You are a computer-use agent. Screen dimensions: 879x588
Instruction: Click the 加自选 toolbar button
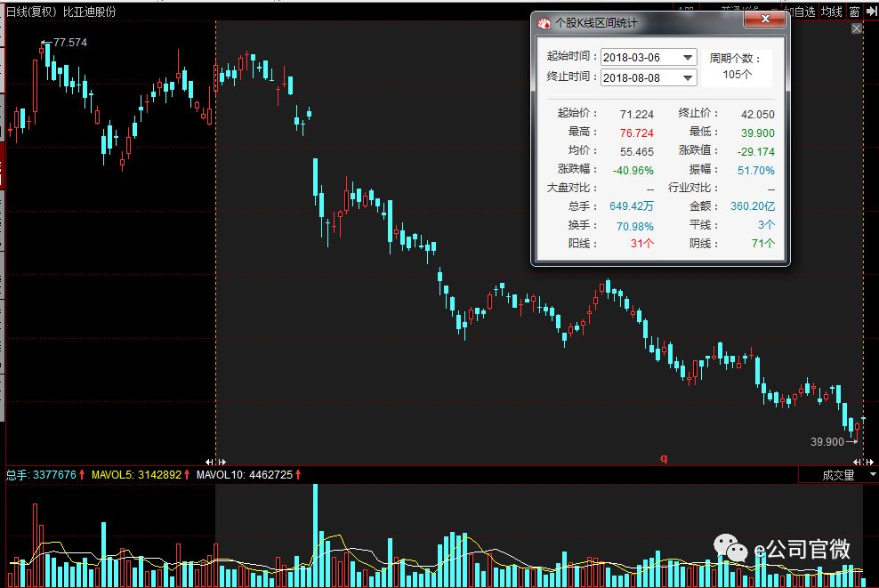point(802,12)
